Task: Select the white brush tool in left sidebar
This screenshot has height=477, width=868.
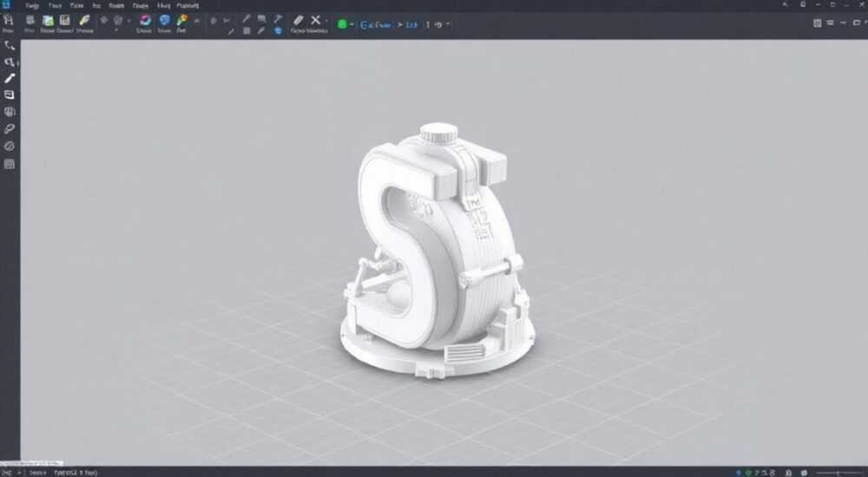Action: coord(9,79)
